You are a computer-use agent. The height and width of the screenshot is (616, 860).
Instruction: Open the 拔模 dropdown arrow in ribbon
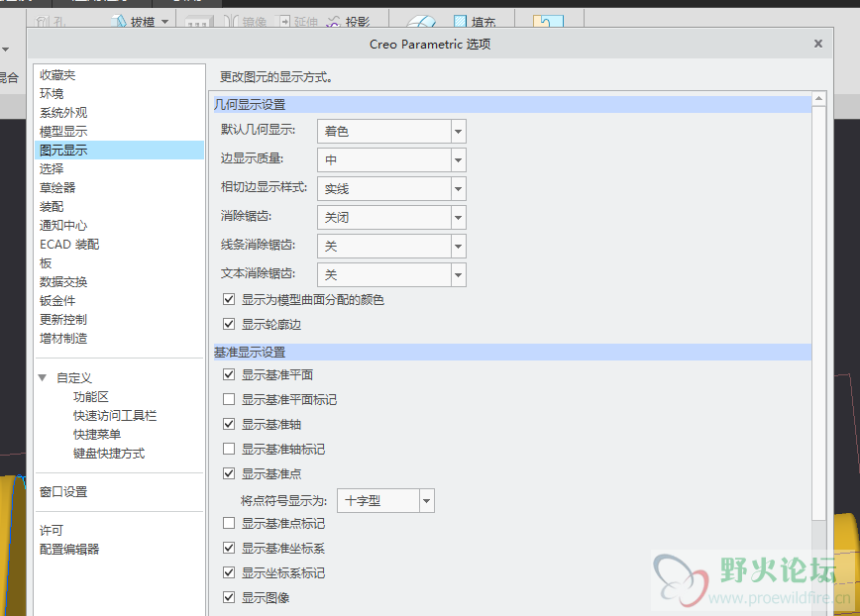click(x=164, y=22)
